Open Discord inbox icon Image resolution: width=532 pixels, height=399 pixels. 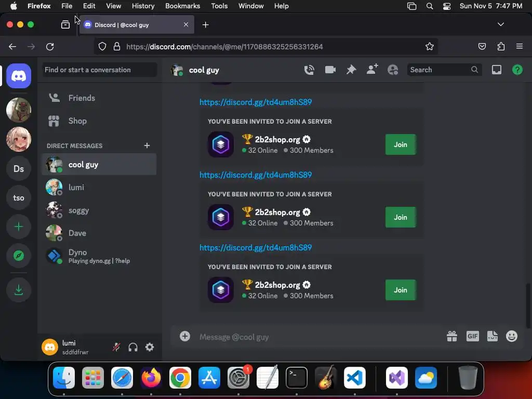pyautogui.click(x=497, y=70)
